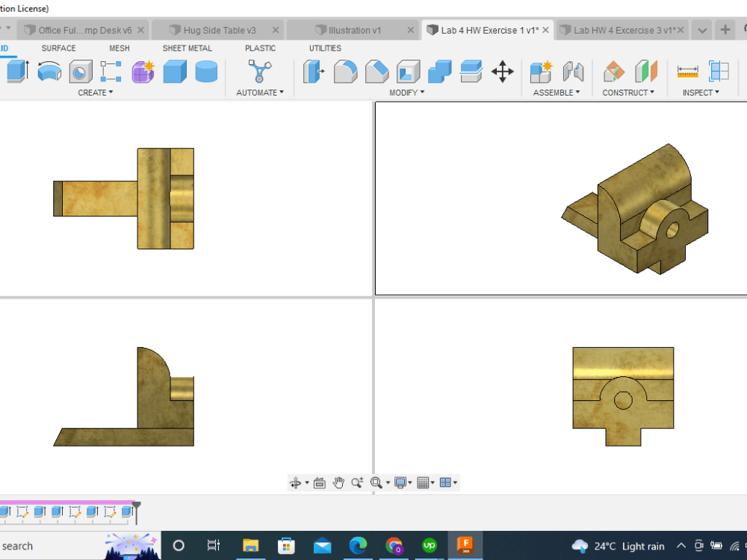Open the AUTOMATE dropdown menu

(x=260, y=93)
